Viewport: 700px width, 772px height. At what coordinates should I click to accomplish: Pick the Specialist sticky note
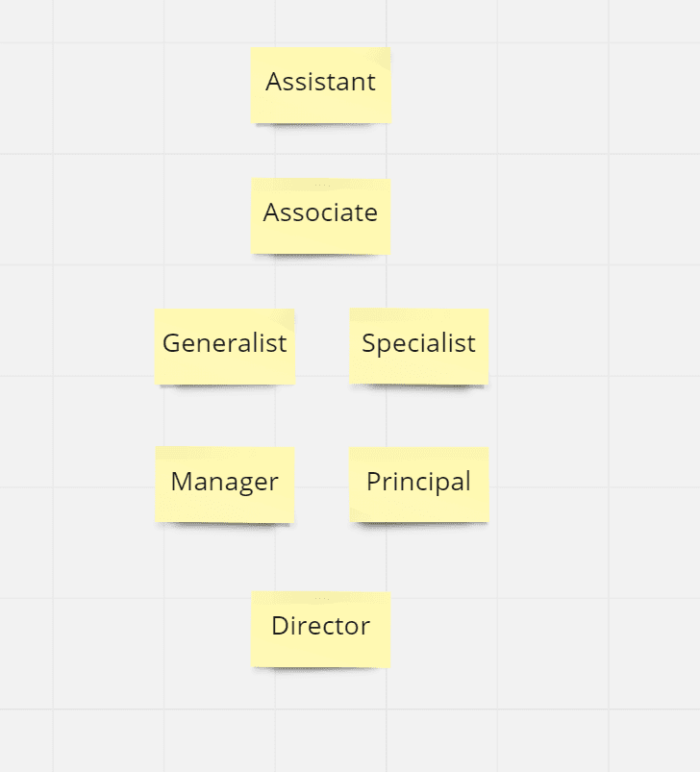[x=418, y=346]
